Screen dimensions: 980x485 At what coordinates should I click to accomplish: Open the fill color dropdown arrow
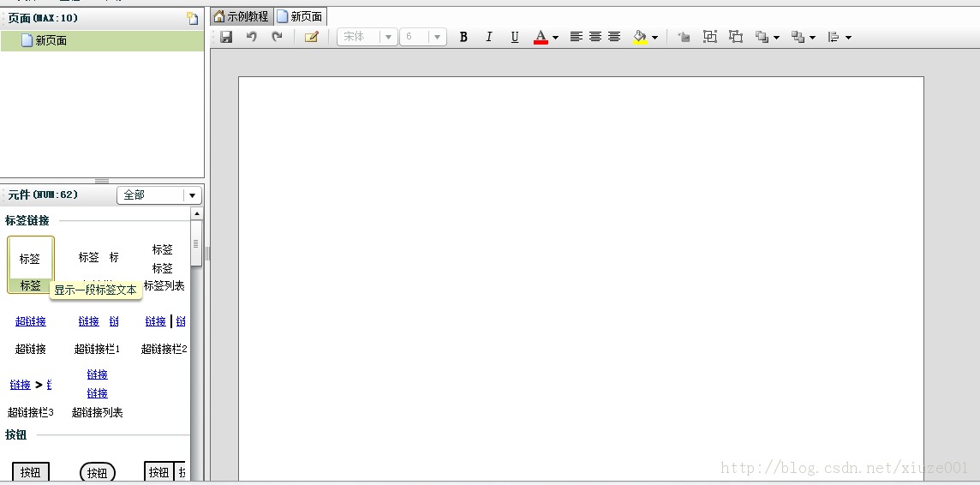coord(654,38)
